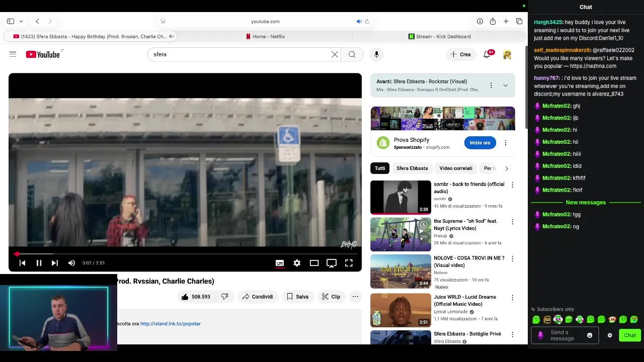The height and width of the screenshot is (362, 644).
Task: Mute the video player volume
Action: (x=71, y=263)
